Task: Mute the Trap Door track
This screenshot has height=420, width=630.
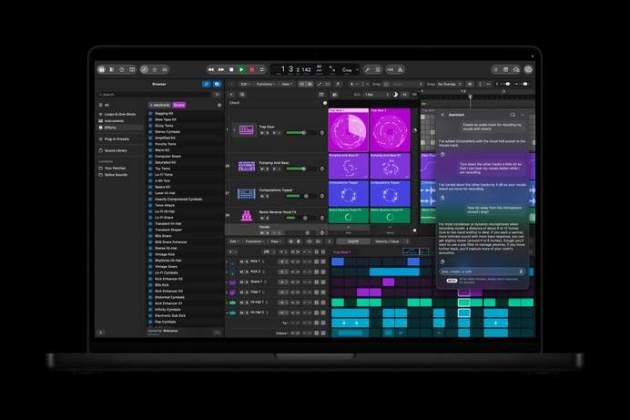Action: click(x=262, y=133)
